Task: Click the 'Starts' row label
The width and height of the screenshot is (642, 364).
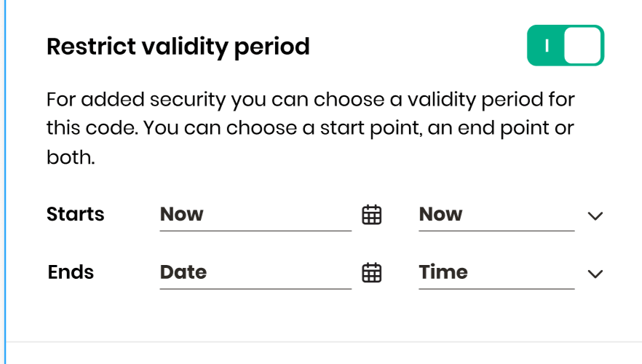Action: [x=76, y=214]
